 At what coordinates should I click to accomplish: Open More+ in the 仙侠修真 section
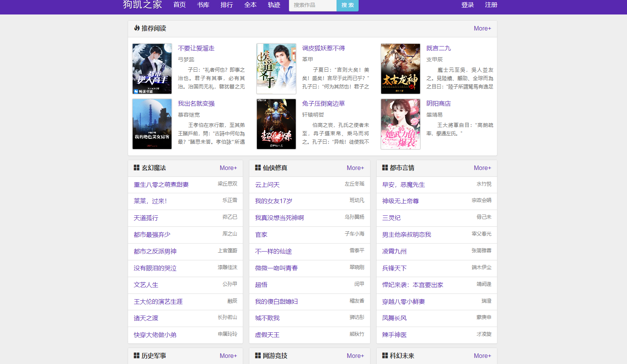coord(356,168)
